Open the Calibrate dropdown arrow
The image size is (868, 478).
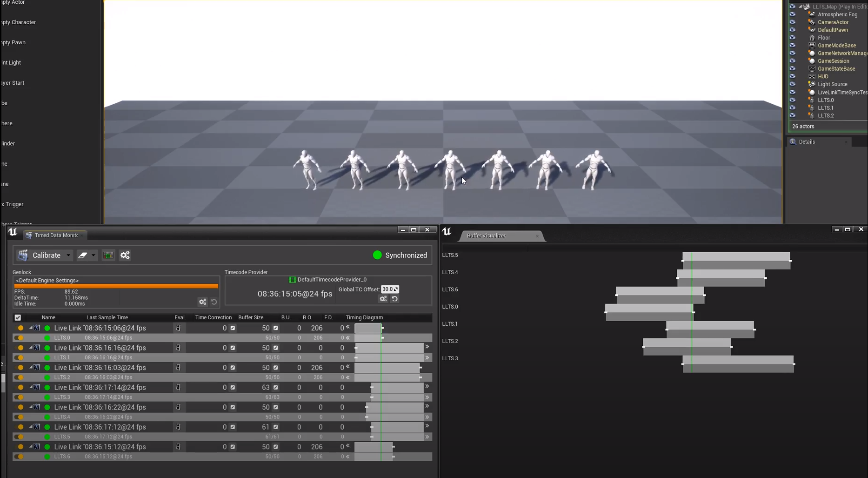(x=68, y=255)
